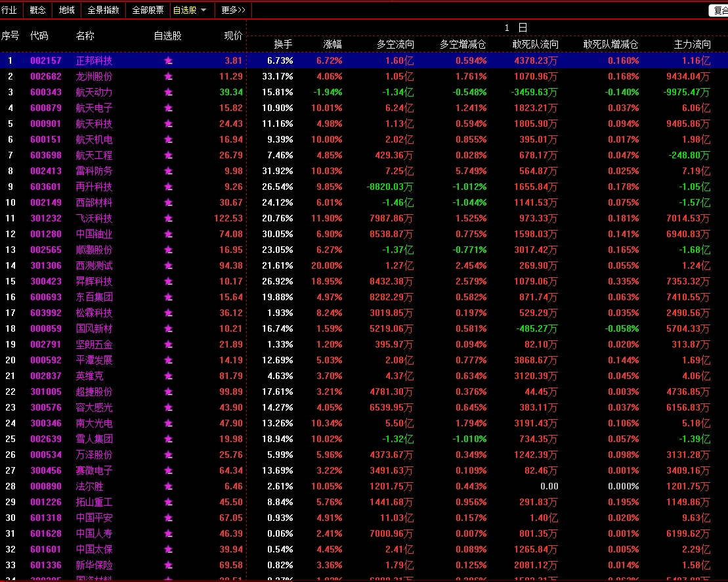Select stock name 法尔胜
Viewport: 728px width, 582px height.
coord(90,487)
